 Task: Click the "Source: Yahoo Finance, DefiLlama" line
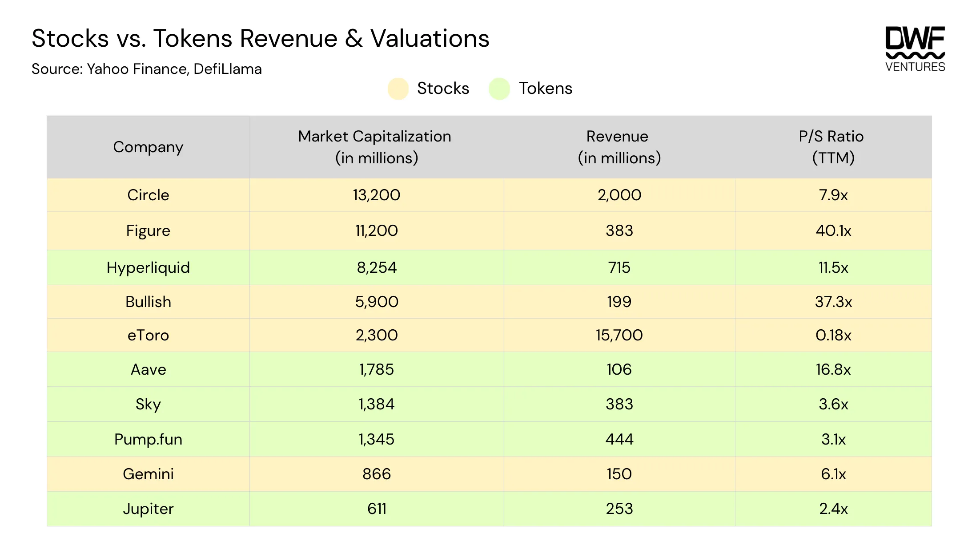(x=147, y=69)
